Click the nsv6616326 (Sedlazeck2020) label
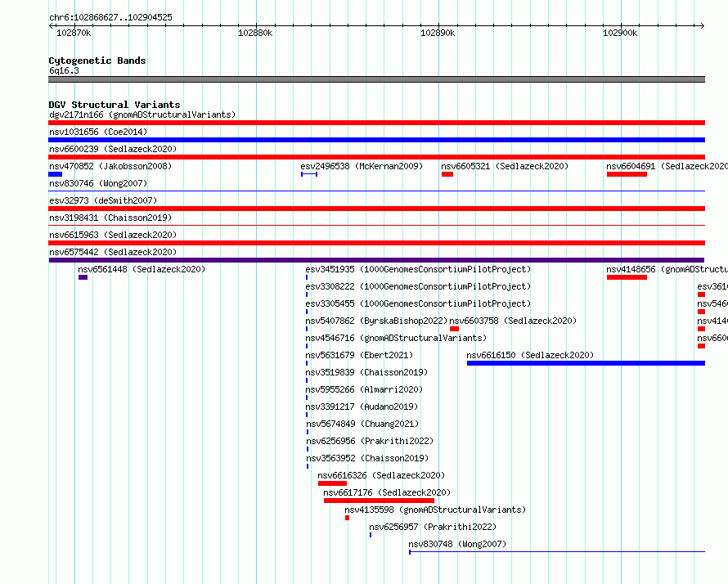728x584 pixels. click(x=381, y=475)
